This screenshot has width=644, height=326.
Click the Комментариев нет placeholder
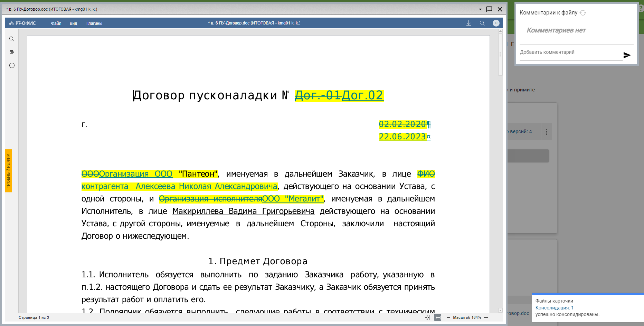click(x=556, y=30)
